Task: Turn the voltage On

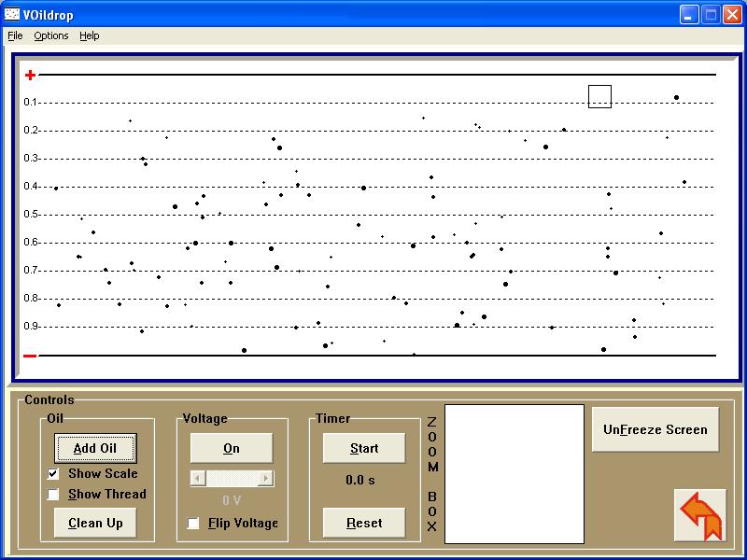Action: point(232,448)
